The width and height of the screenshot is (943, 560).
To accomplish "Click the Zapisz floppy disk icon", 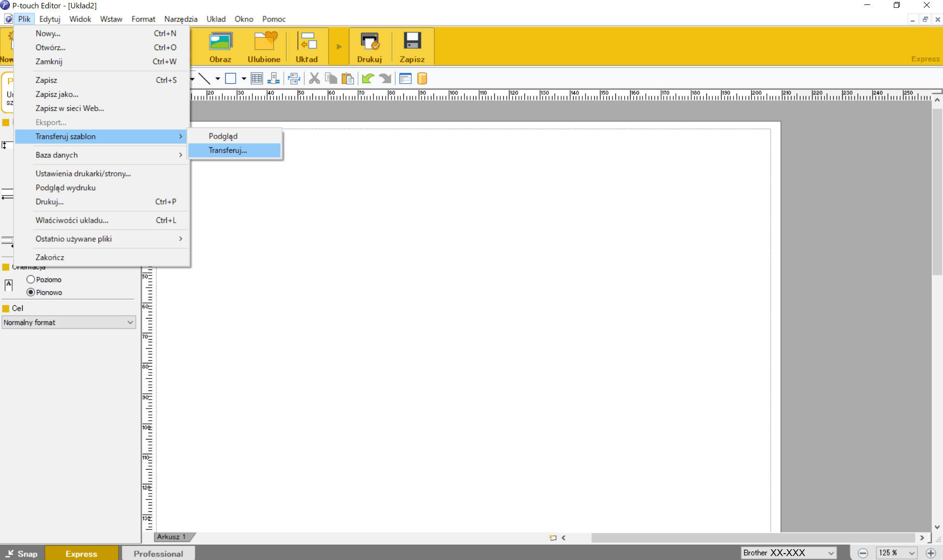I will pos(412,47).
